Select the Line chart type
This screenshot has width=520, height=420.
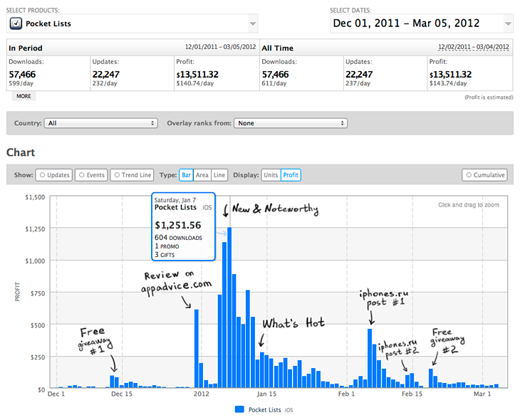(x=219, y=175)
